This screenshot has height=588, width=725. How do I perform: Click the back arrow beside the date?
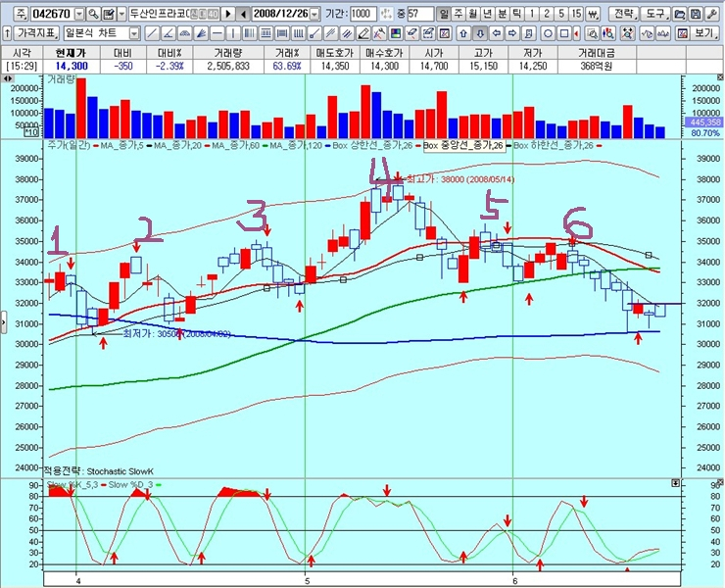coord(244,15)
